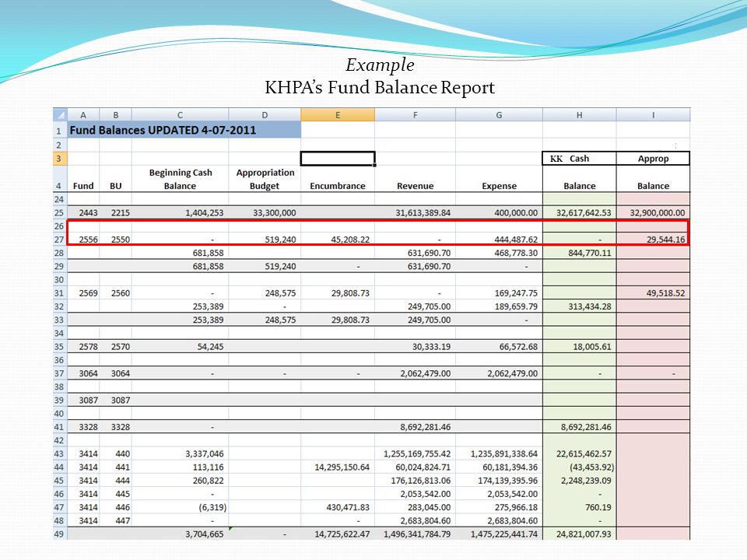
Task: Click the expense value 468,778.30
Action: (x=516, y=253)
